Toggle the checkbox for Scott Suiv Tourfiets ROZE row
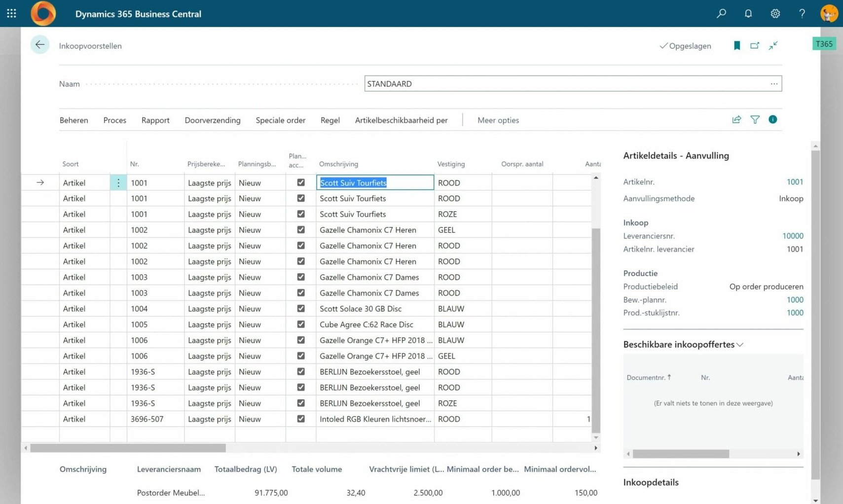Viewport: 843px width, 504px height. pos(301,214)
